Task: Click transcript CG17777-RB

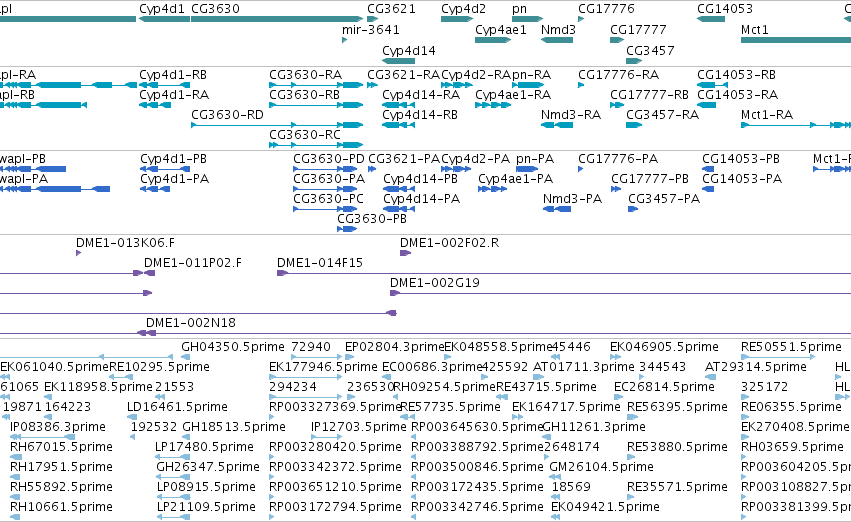Action: [649, 95]
